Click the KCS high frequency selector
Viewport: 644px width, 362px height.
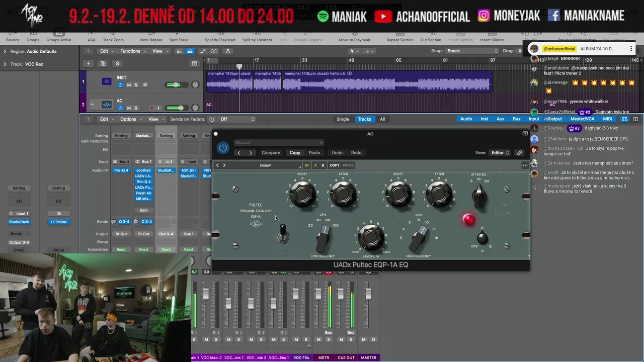(418, 238)
